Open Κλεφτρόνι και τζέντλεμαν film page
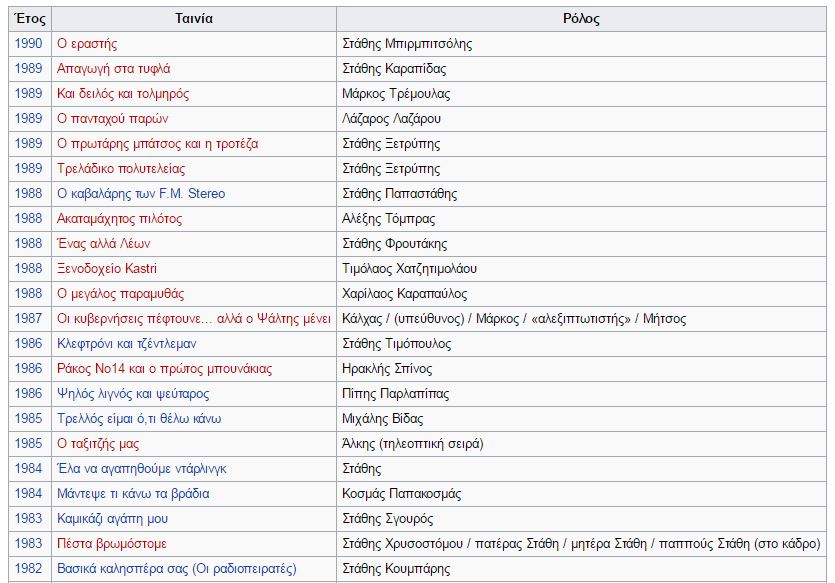835x583 pixels. click(x=128, y=344)
